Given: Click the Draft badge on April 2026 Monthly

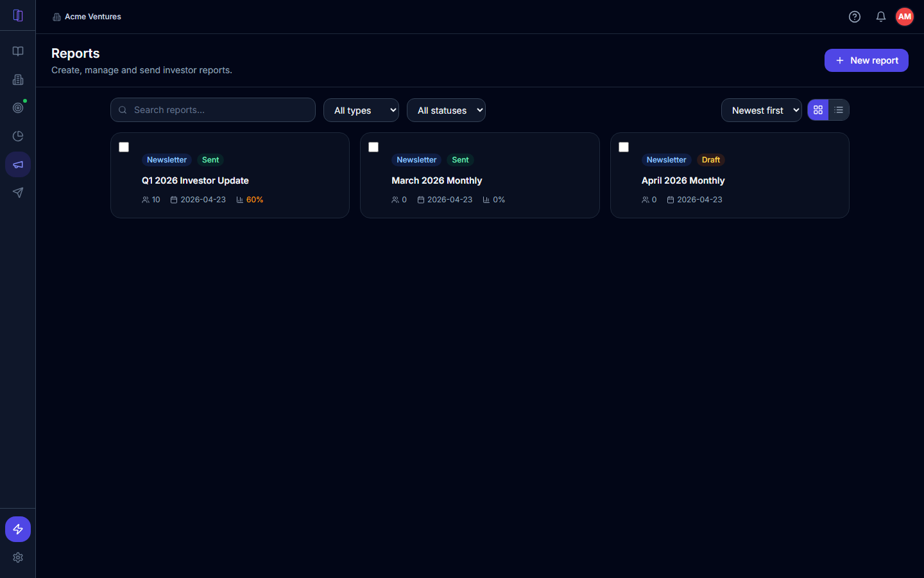Looking at the screenshot, I should [711, 160].
